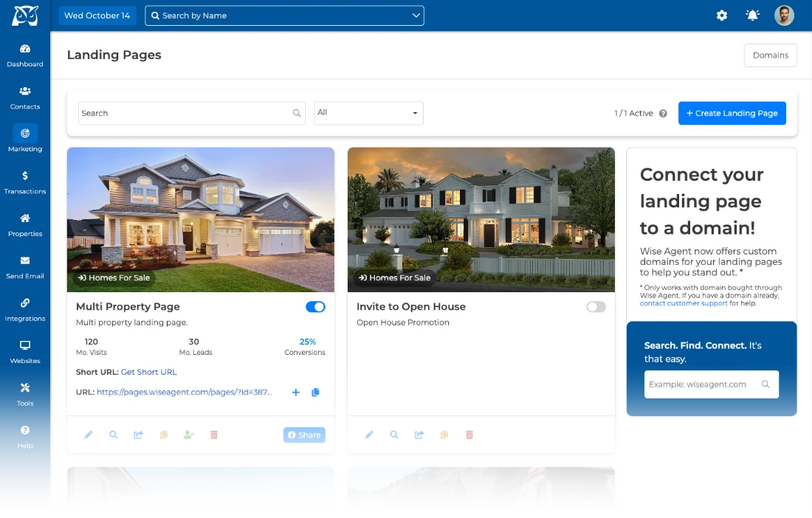Click the magnifier in landing page search
812x518 pixels.
pos(297,113)
